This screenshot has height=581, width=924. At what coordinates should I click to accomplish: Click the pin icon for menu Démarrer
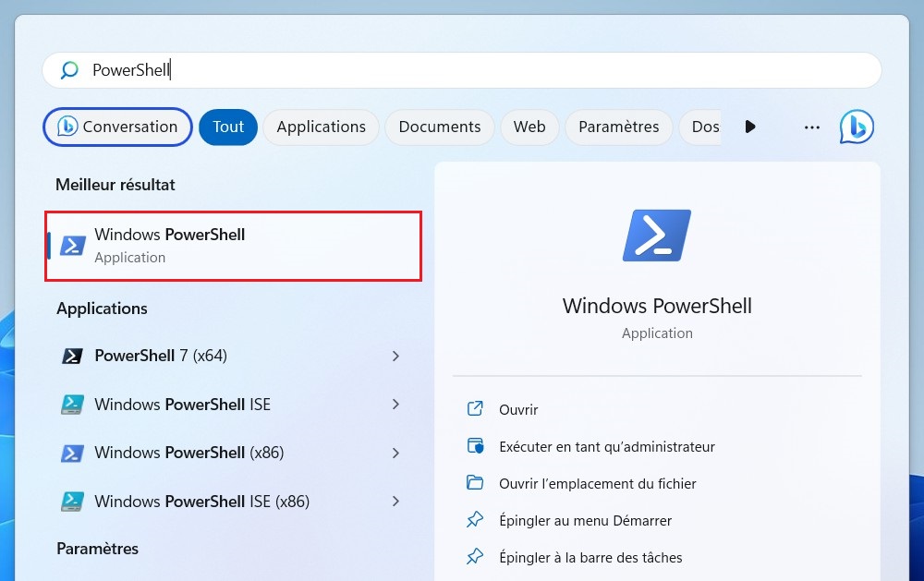(475, 520)
